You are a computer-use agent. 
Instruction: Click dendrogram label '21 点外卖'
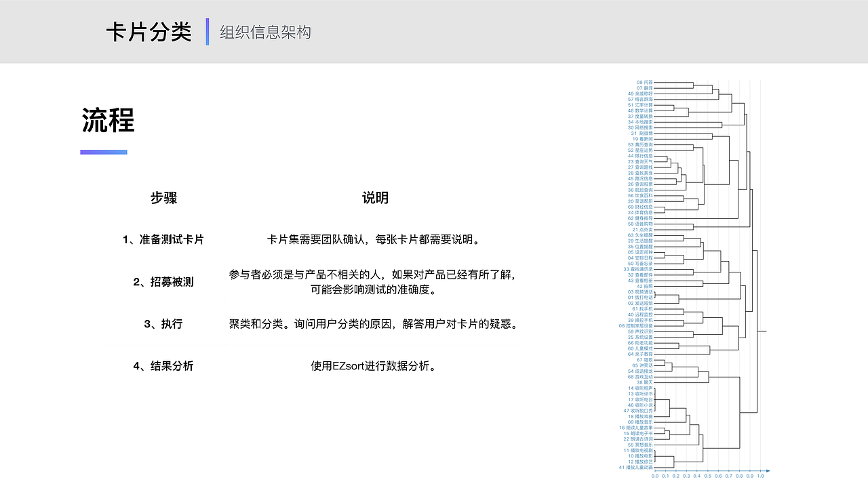[643, 229]
